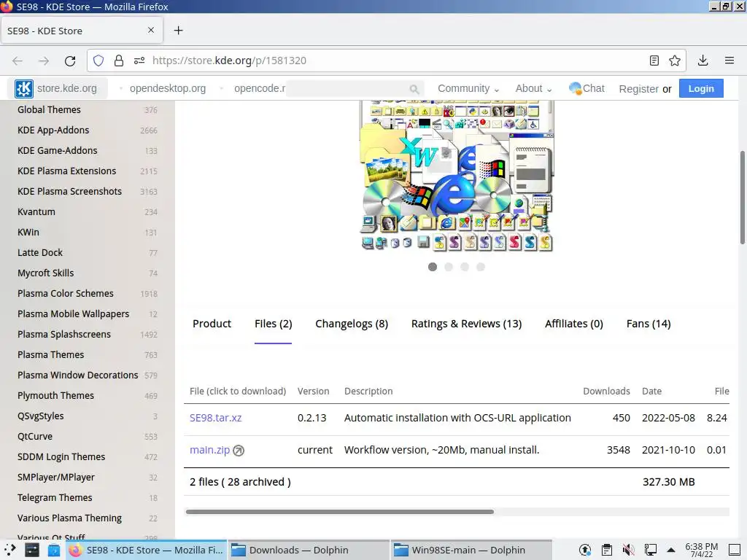Click the show desktop icon in the taskbar

click(x=735, y=550)
